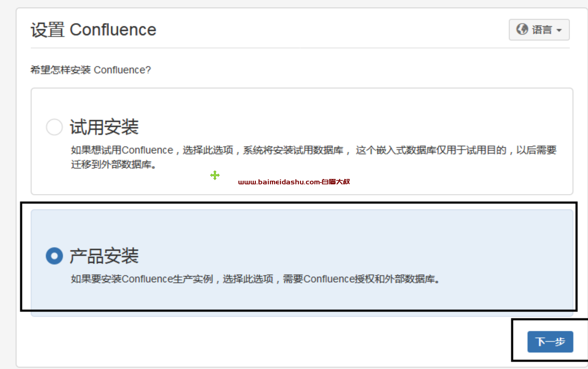
Task: Click the globe icon in the language button
Action: click(522, 29)
